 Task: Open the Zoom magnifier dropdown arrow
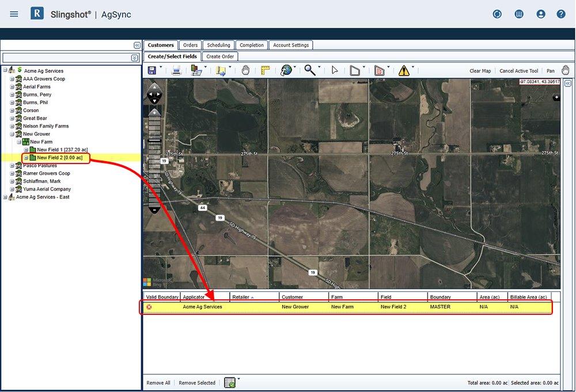319,67
